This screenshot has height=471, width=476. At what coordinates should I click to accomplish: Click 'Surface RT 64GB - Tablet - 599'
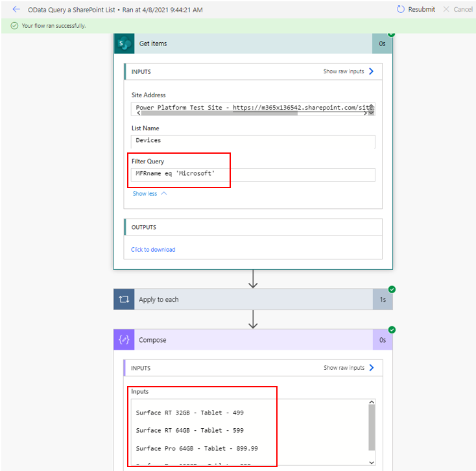(190, 430)
